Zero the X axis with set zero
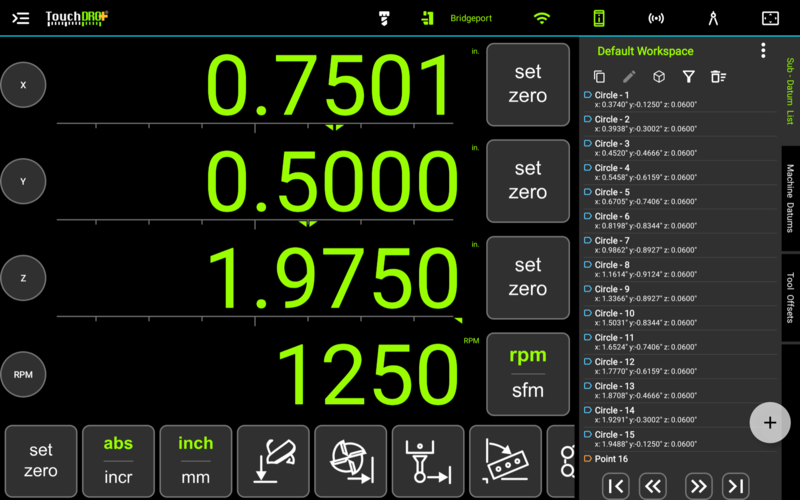 coord(528,84)
